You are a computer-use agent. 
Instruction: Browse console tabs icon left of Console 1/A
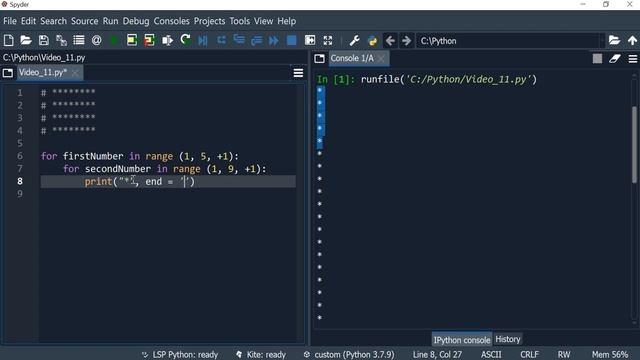(320, 59)
